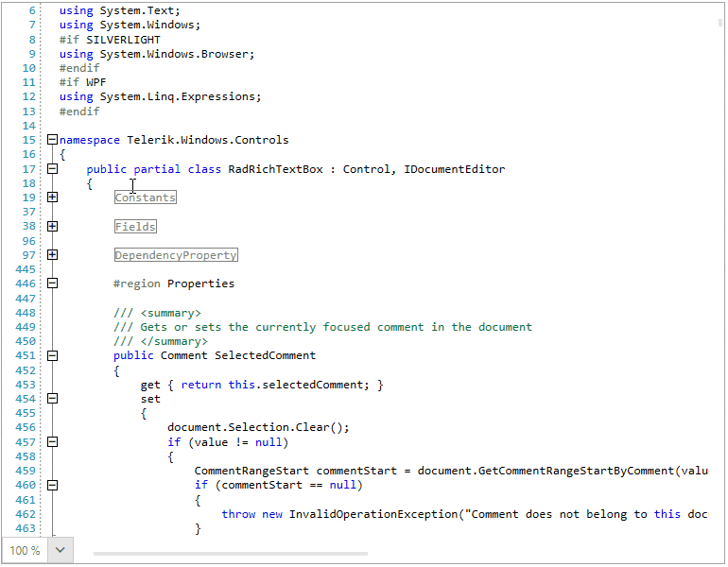Expand the collapsed Constants region
728x567 pixels.
point(52,198)
